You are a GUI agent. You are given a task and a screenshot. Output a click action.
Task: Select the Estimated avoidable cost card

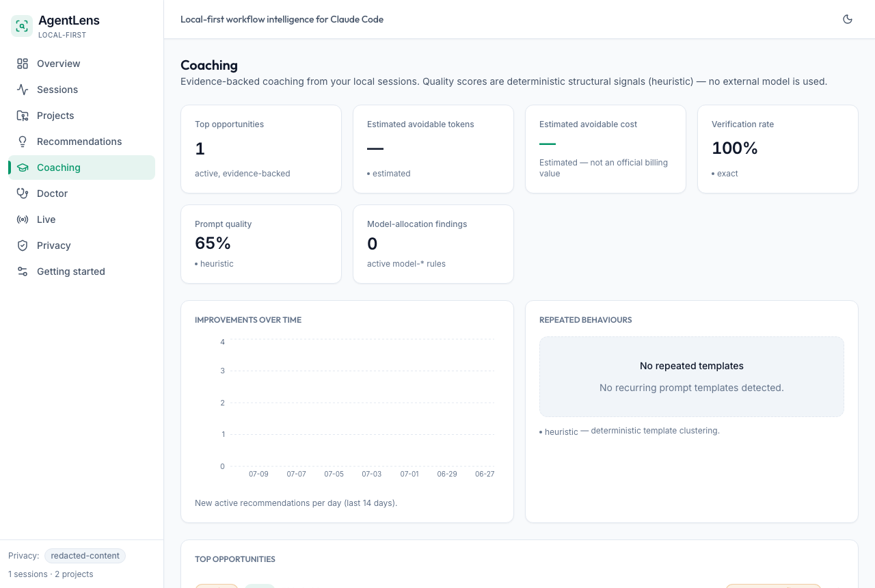[606, 149]
